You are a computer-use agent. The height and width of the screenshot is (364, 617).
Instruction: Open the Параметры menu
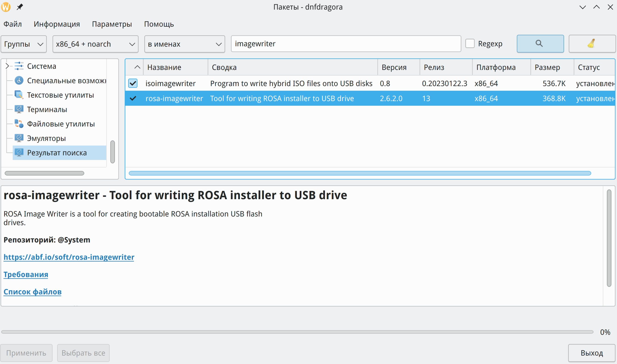coord(112,24)
